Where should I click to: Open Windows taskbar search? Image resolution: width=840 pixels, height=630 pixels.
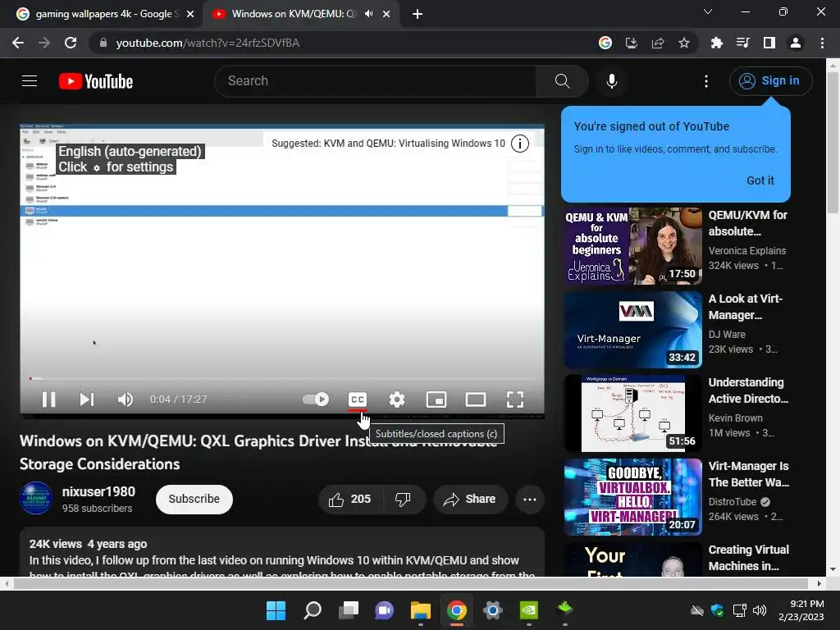coord(313,610)
